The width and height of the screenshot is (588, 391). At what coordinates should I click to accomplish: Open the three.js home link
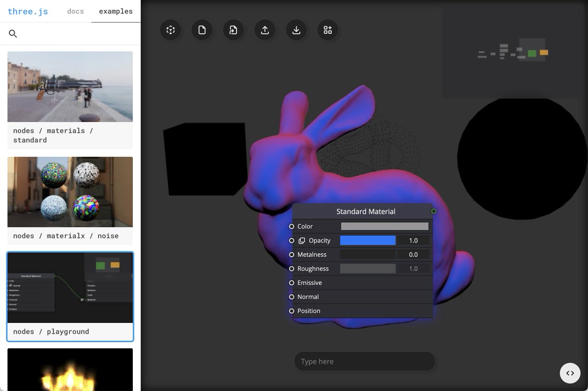(28, 11)
